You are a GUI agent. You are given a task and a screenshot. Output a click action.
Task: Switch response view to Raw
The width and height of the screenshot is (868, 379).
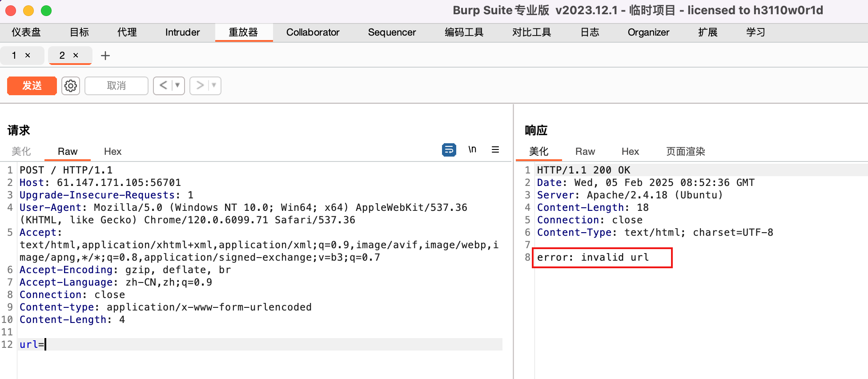[585, 152]
